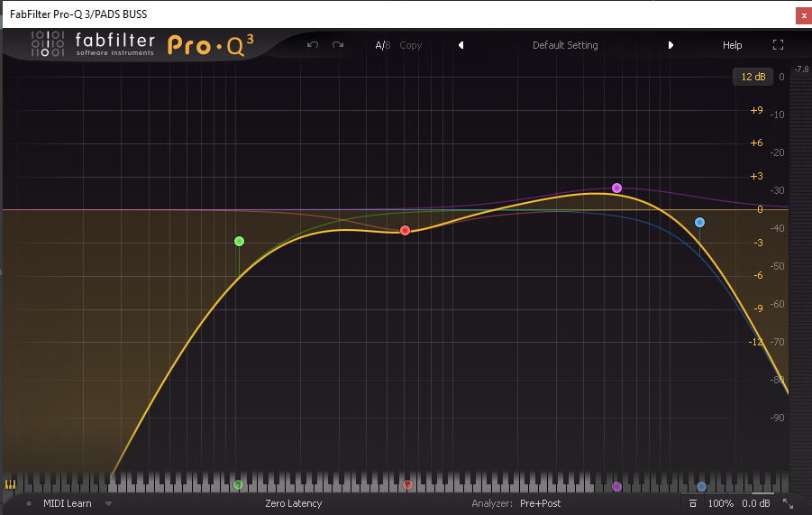Screen dimensions: 812x515
Task: Enter full screen mode via corner-brackets icon
Action: pos(778,45)
